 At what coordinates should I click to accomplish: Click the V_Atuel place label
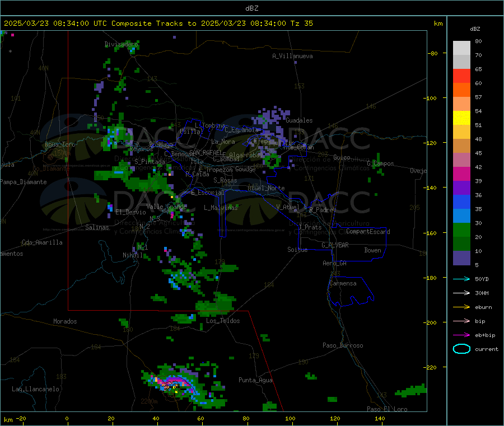(288, 207)
